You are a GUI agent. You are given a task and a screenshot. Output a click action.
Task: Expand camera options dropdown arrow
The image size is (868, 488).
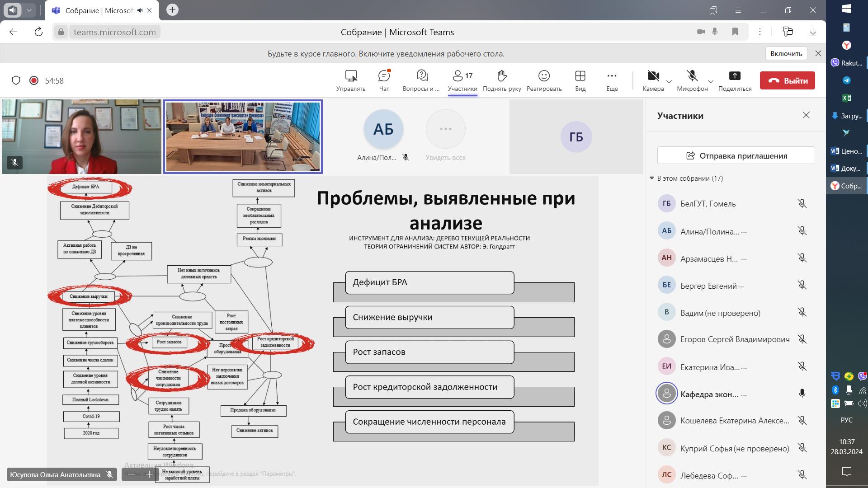point(669,81)
